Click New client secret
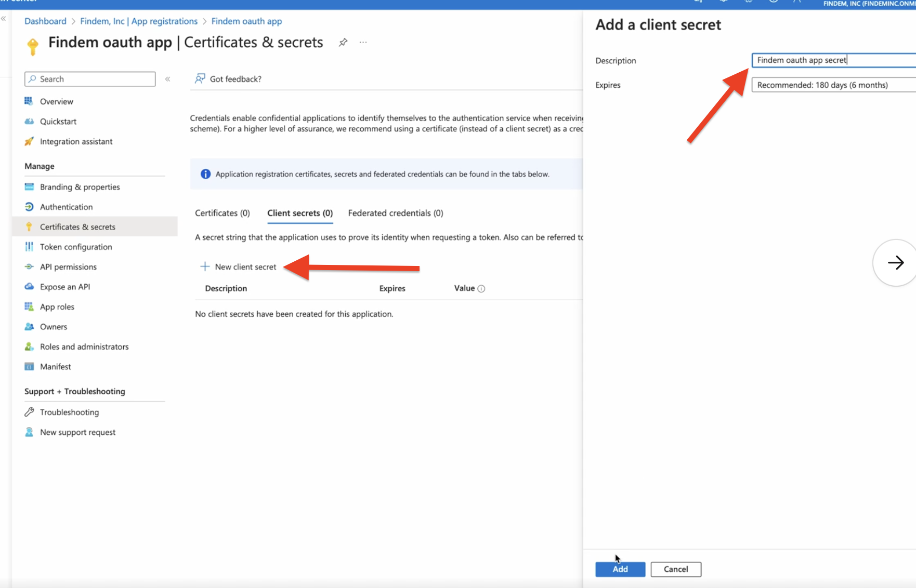The width and height of the screenshot is (916, 588). [x=239, y=267]
